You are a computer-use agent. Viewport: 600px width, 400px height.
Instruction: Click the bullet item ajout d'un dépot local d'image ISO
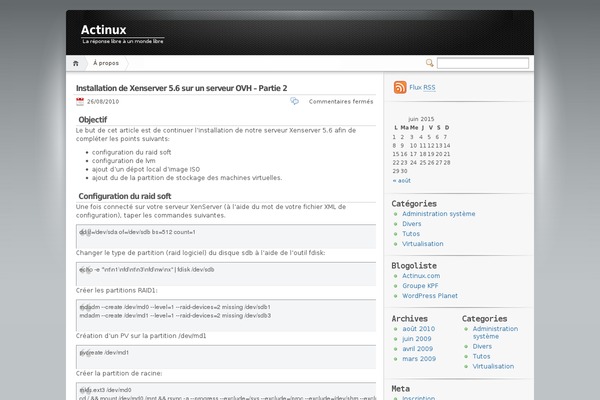[146, 169]
